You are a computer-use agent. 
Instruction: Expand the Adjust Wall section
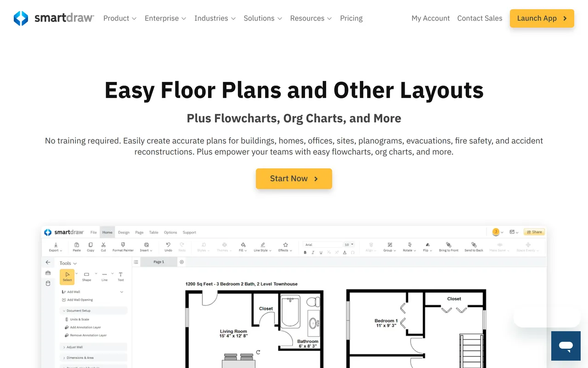click(x=93, y=347)
